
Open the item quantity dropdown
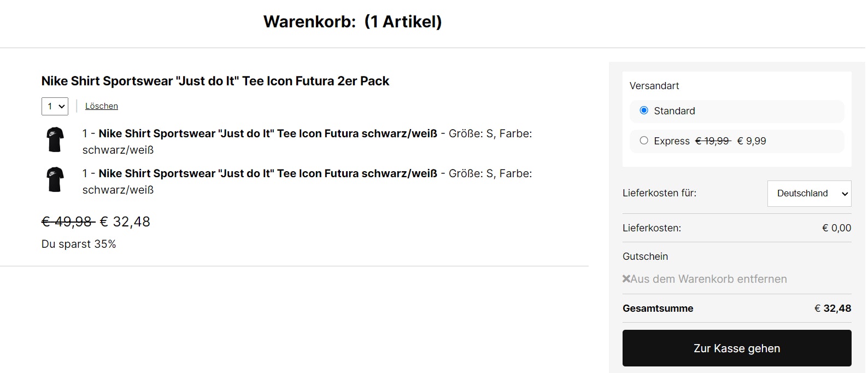point(55,106)
